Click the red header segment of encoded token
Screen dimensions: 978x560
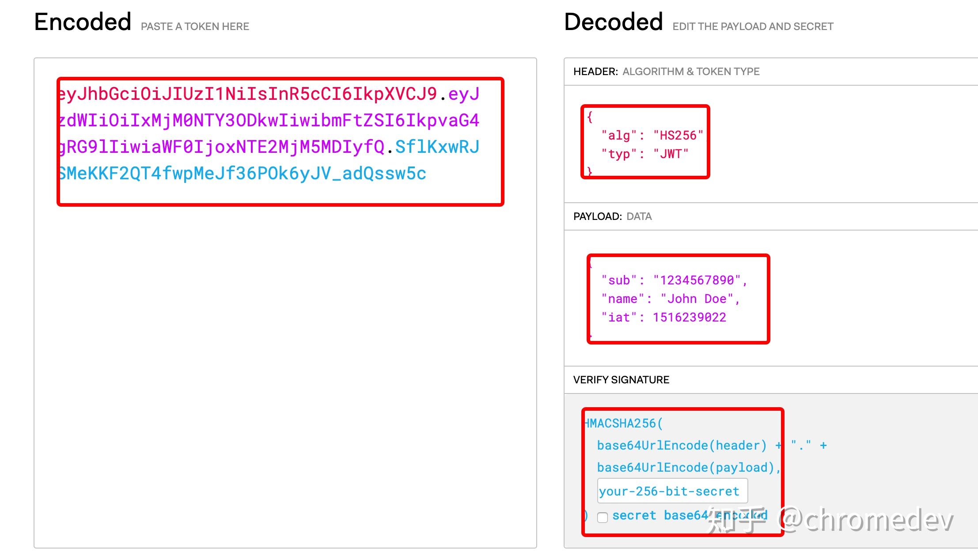point(247,94)
